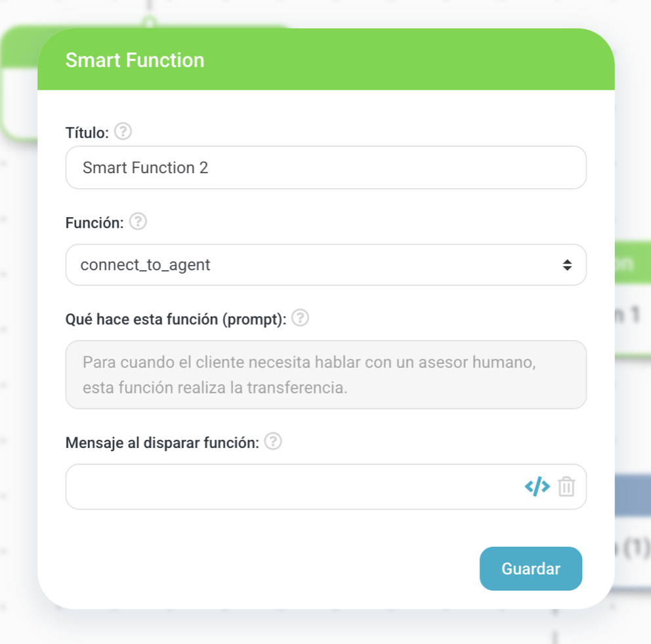Click the Función label text
The image size is (651, 644).
tap(94, 223)
